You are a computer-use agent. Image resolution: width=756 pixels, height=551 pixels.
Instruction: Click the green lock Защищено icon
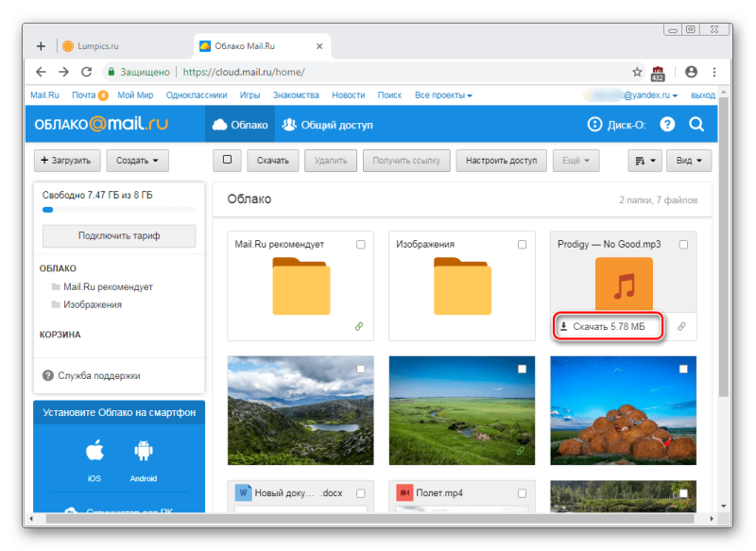(112, 72)
